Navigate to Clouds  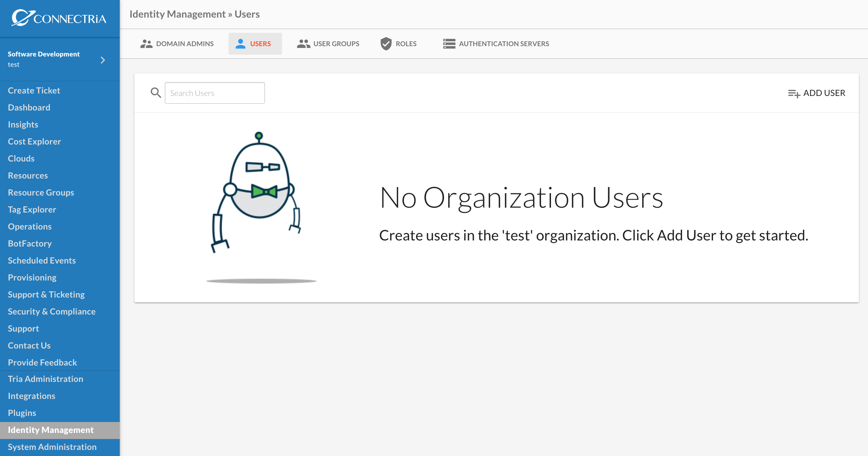click(x=21, y=158)
